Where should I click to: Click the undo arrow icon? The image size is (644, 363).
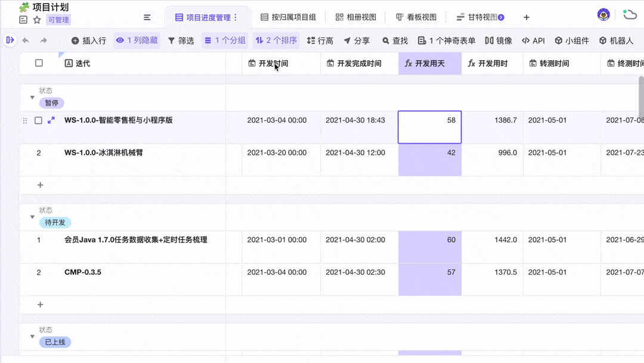point(26,41)
